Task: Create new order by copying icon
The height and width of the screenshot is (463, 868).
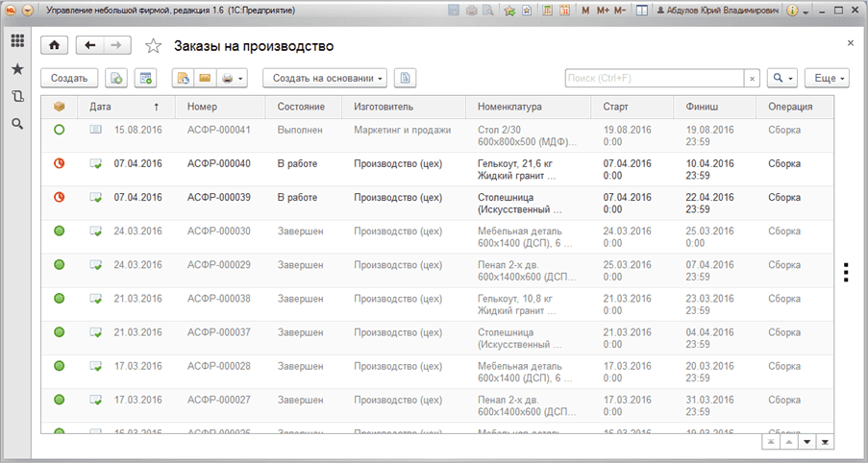Action: point(117,78)
